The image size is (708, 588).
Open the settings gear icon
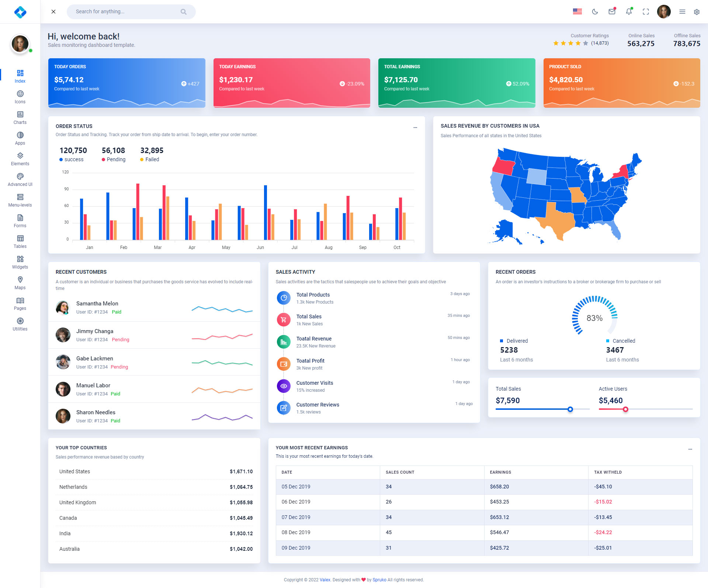pyautogui.click(x=697, y=12)
